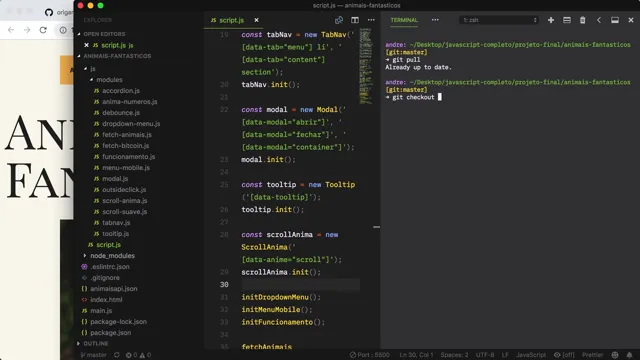Select the zsh terminal dropdown

coord(499,20)
